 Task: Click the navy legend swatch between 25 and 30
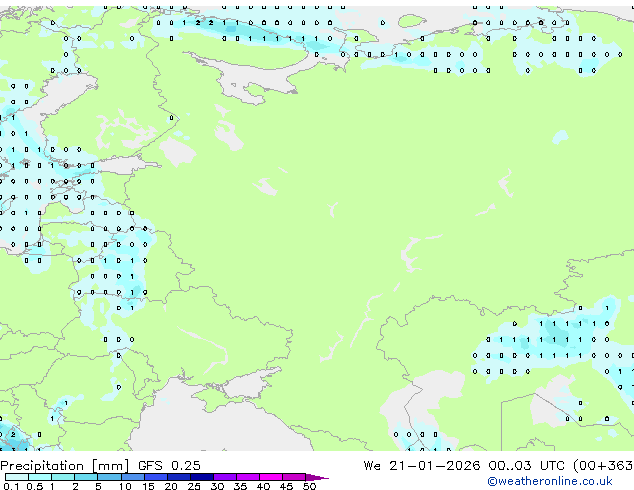tap(201, 477)
